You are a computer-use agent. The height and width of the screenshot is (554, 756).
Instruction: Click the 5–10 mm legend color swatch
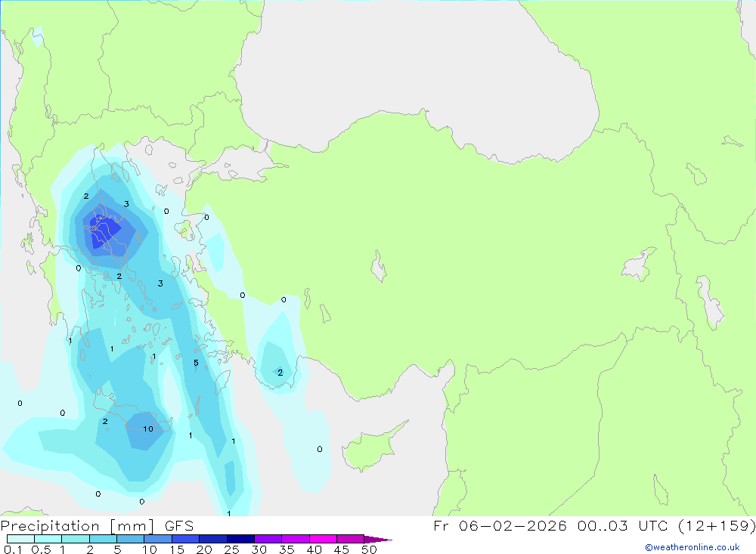pyautogui.click(x=131, y=539)
